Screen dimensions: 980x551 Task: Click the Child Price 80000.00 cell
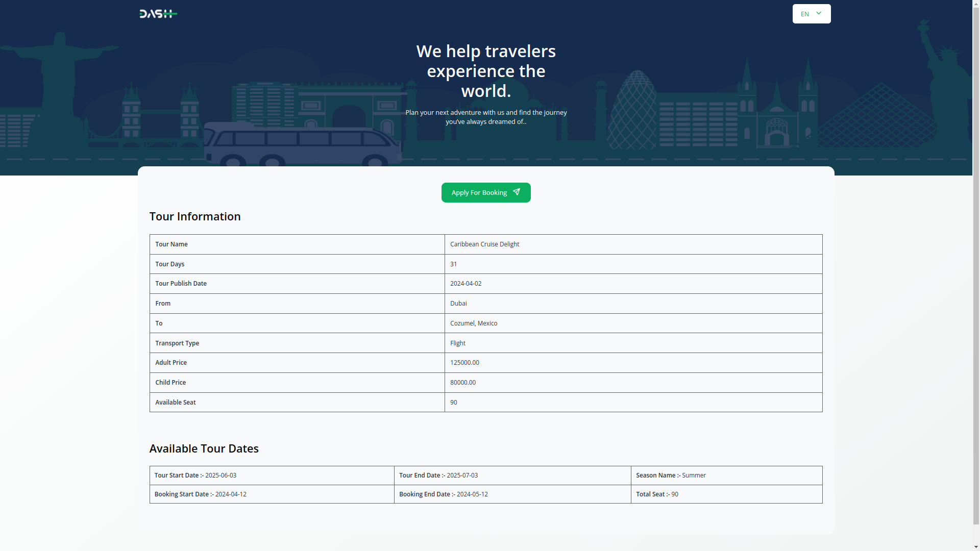462,383
